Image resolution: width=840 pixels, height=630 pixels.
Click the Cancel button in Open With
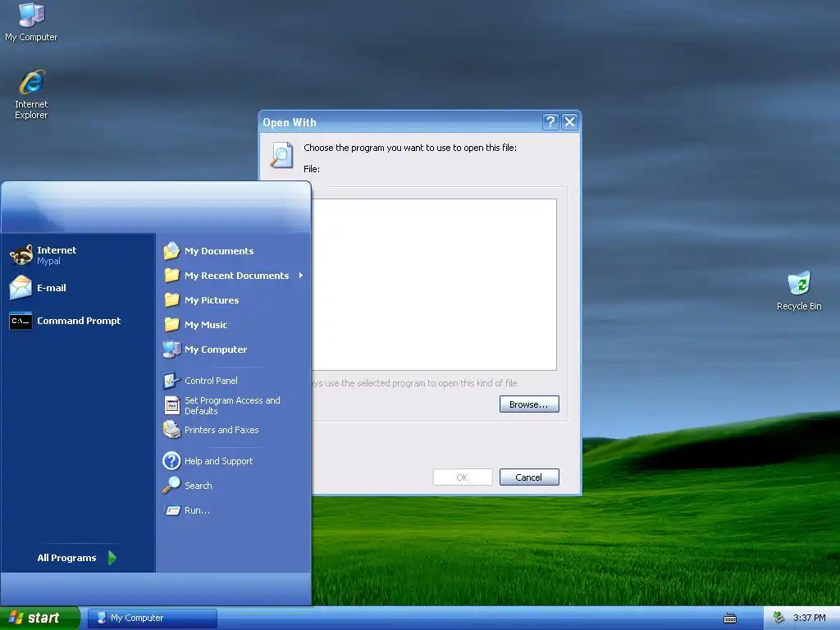click(x=529, y=477)
